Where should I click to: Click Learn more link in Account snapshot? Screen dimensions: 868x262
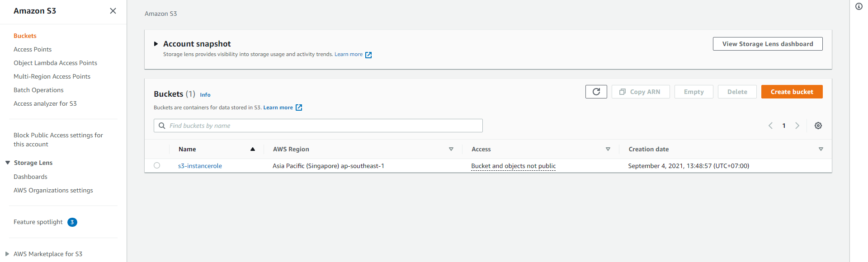coord(349,54)
